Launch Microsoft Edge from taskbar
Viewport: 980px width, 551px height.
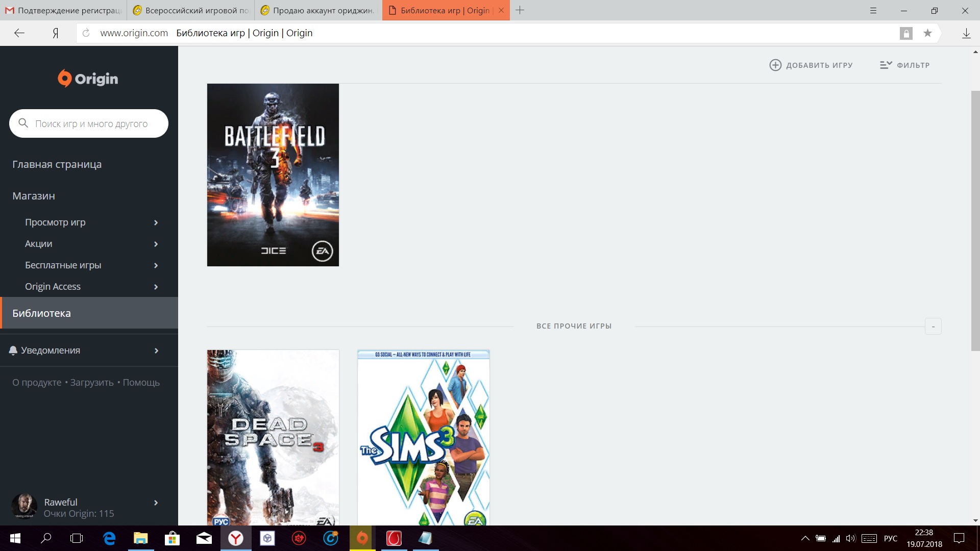[x=109, y=538]
